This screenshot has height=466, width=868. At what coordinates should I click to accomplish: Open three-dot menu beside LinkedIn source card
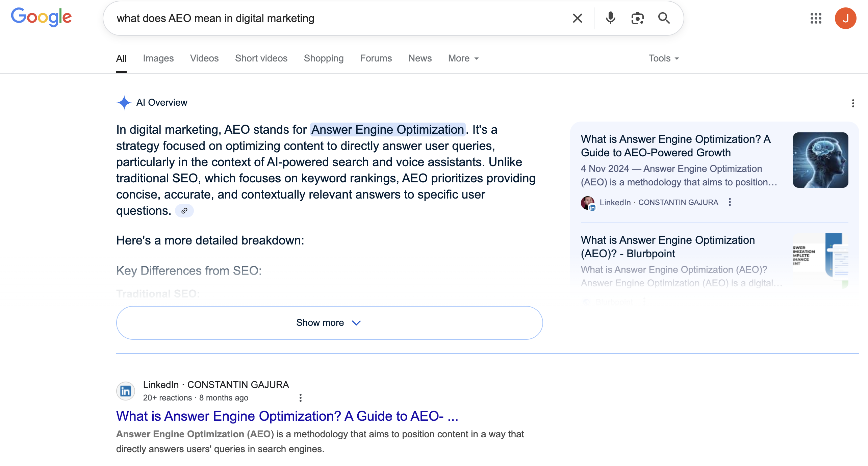(x=730, y=202)
